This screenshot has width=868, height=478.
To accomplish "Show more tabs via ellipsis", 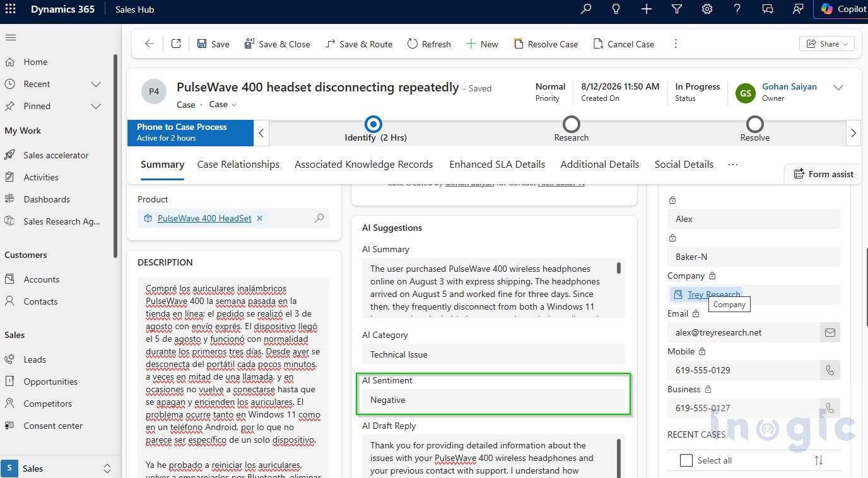I will pos(732,165).
